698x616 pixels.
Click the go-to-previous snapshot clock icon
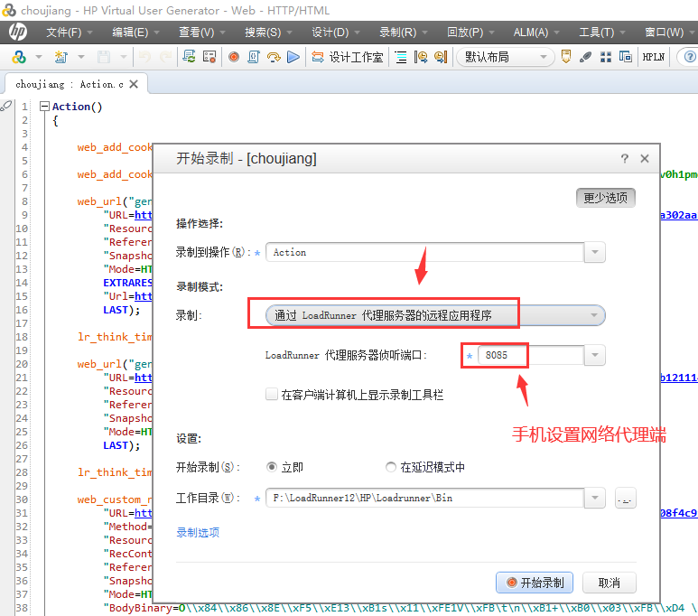click(421, 57)
